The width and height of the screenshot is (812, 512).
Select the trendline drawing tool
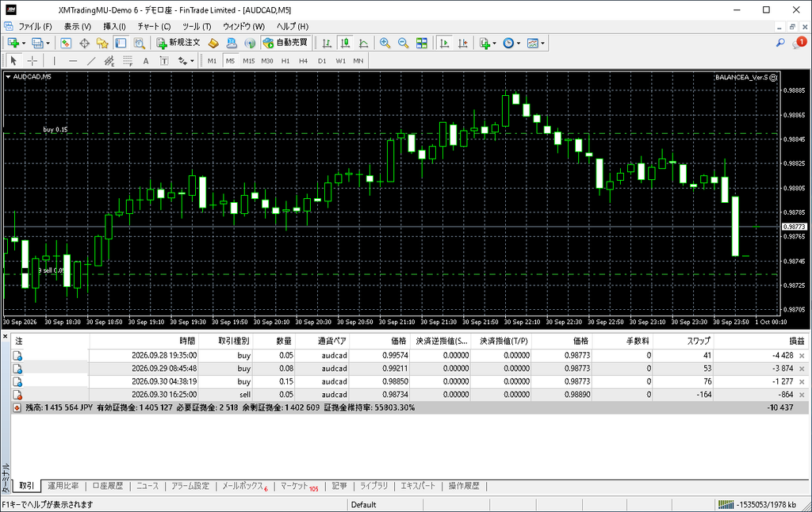pyautogui.click(x=91, y=60)
